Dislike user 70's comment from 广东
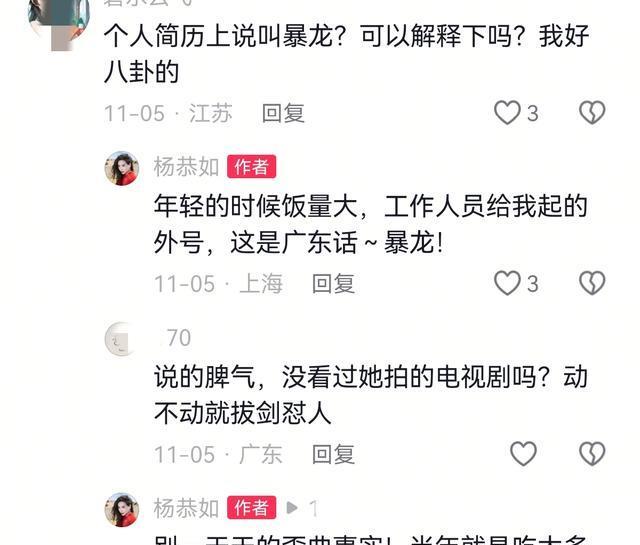Viewport: 640px width, 545px height. [x=592, y=454]
